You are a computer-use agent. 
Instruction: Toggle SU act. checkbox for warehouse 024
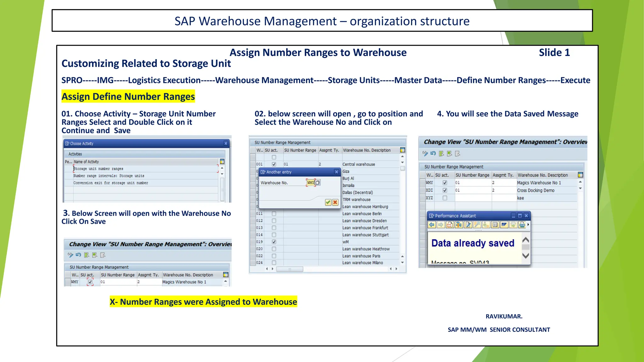pos(274,263)
